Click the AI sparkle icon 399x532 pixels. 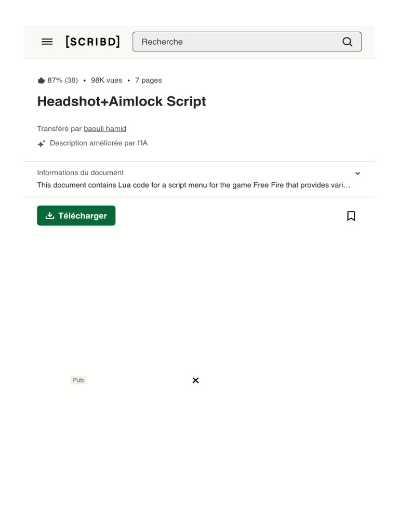click(41, 143)
